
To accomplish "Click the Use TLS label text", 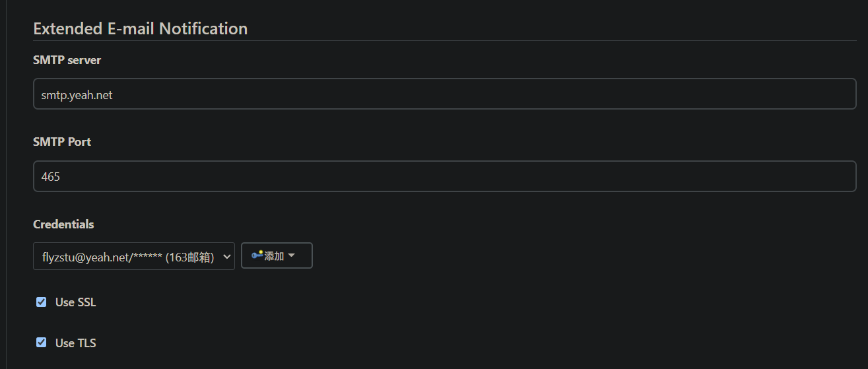I will point(75,343).
